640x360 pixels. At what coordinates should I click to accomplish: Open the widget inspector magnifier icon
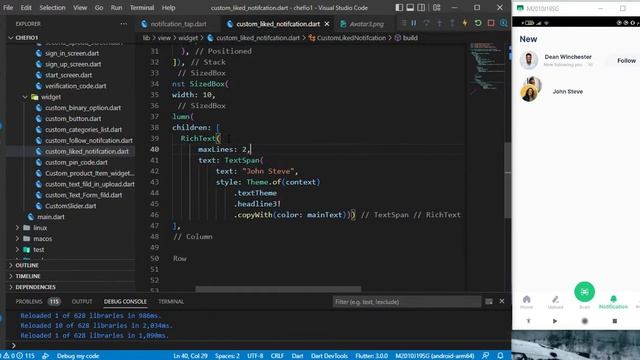point(504,23)
